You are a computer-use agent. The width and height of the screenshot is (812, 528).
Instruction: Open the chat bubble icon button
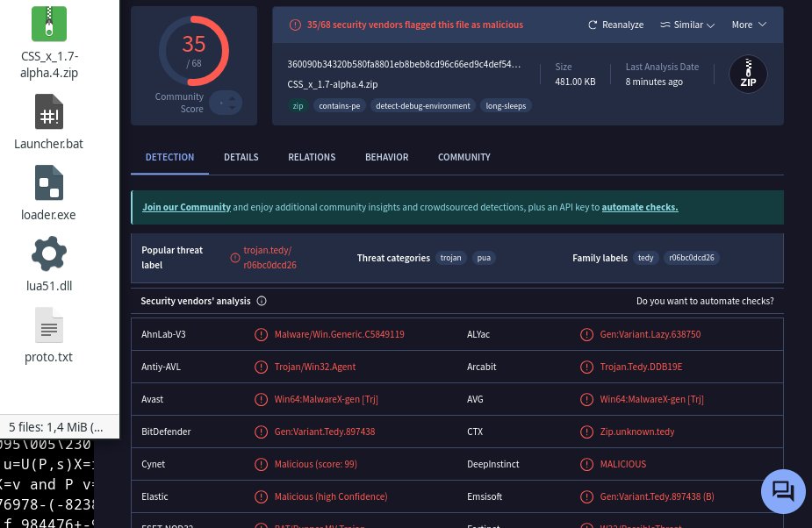[x=783, y=491]
